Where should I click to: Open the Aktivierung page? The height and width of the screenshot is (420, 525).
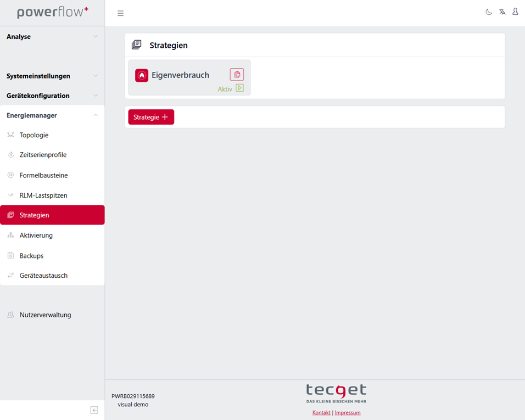[x=52, y=236]
